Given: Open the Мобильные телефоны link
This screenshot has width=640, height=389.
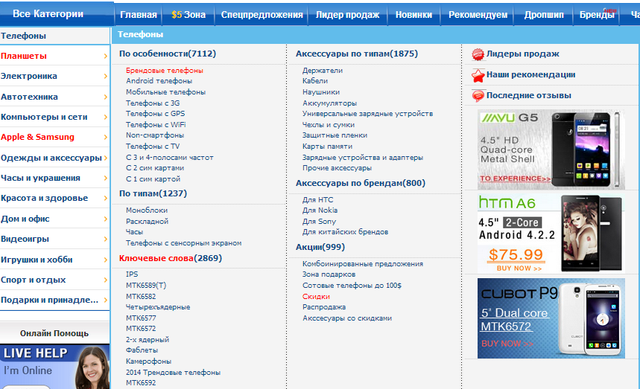Looking at the screenshot, I should point(165,92).
